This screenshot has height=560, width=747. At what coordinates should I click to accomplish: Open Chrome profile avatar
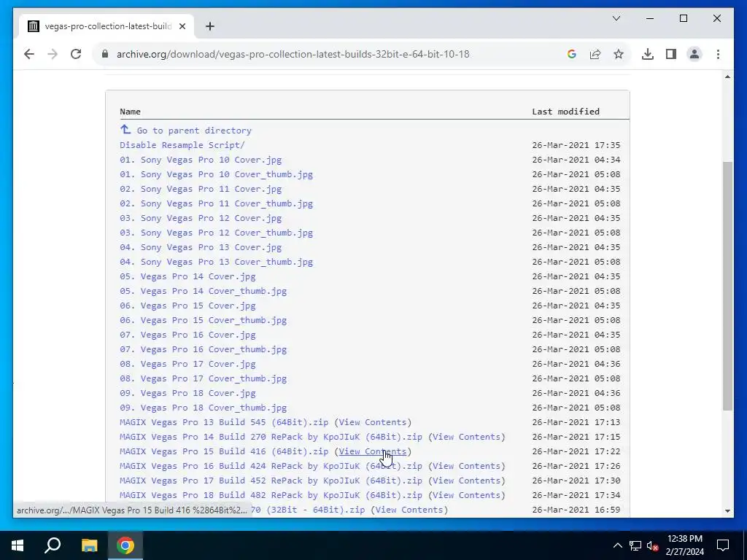point(694,54)
